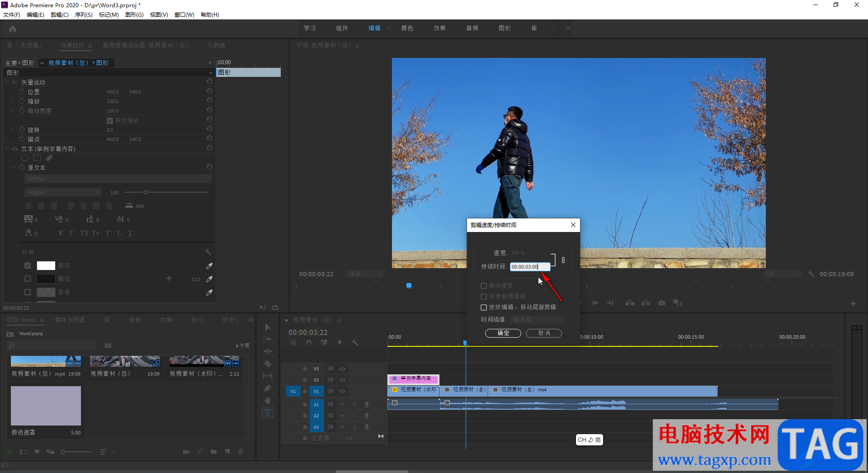
Task: Mute track A1
Action: point(342,404)
